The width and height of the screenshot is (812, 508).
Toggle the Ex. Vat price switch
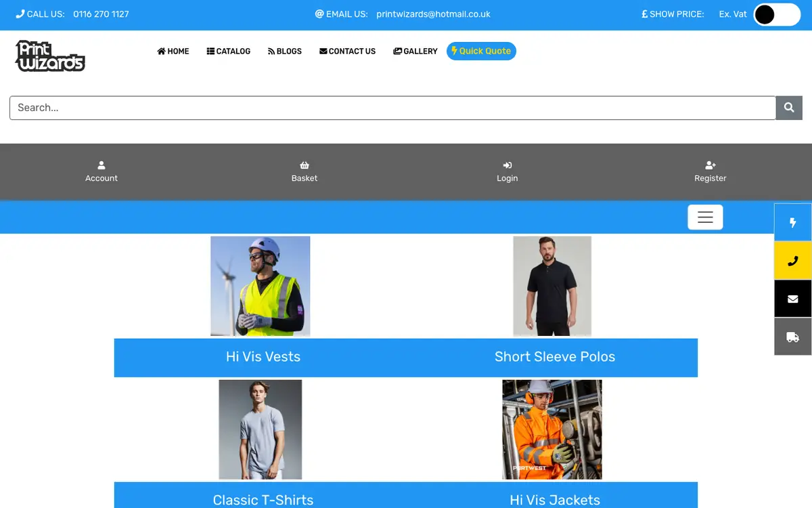tap(777, 14)
